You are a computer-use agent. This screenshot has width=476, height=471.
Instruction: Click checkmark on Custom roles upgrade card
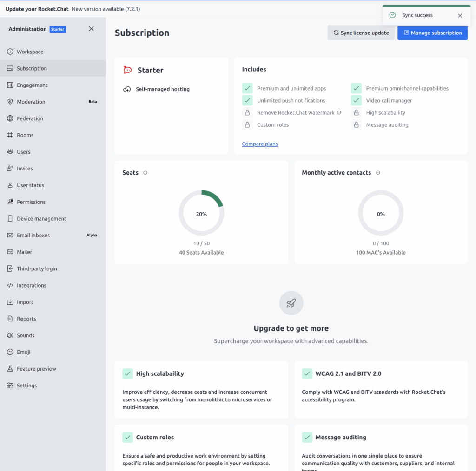pos(127,437)
